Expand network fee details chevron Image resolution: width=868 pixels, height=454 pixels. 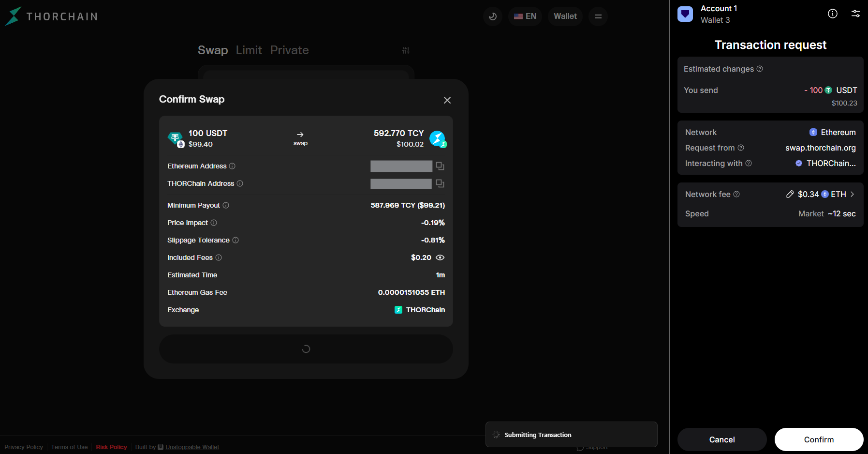tap(852, 194)
